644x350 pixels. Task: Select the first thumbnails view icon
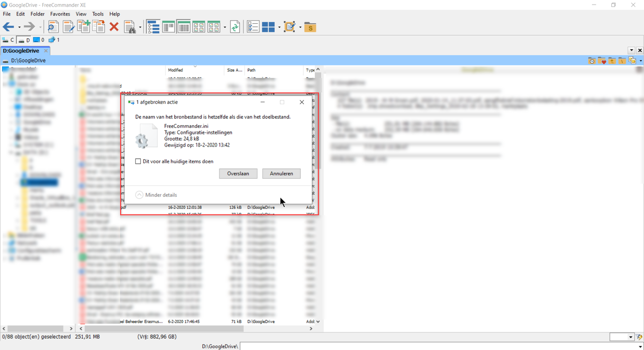(199, 27)
